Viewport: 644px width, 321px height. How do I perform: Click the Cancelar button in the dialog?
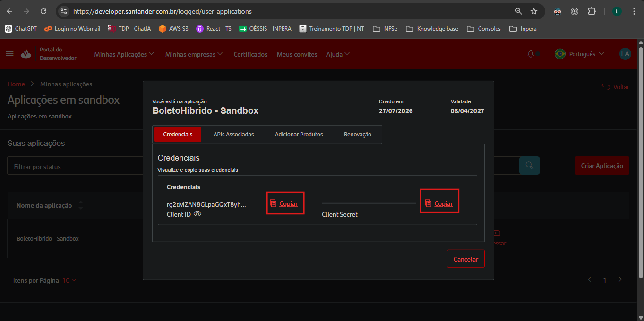tap(466, 259)
